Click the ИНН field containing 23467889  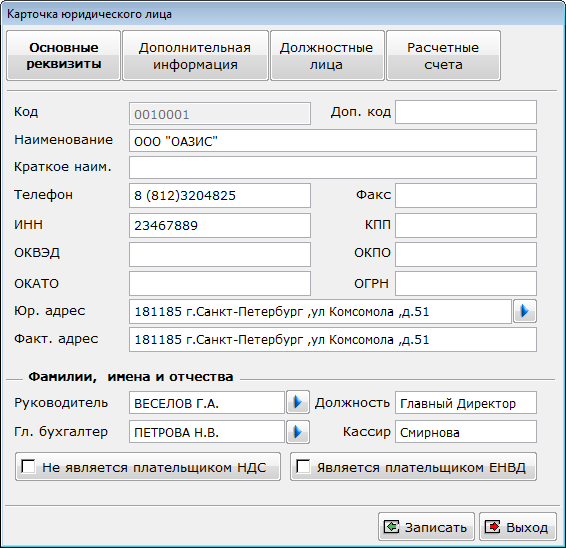(x=220, y=225)
